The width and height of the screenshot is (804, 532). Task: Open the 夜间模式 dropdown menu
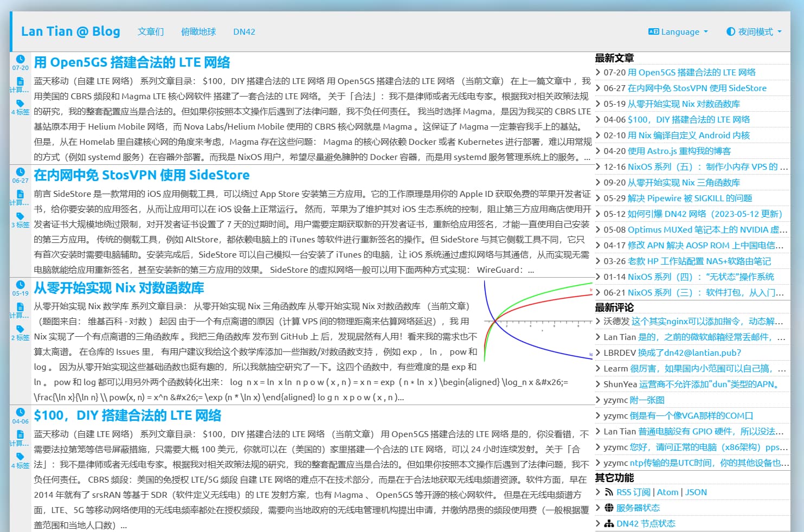[754, 31]
